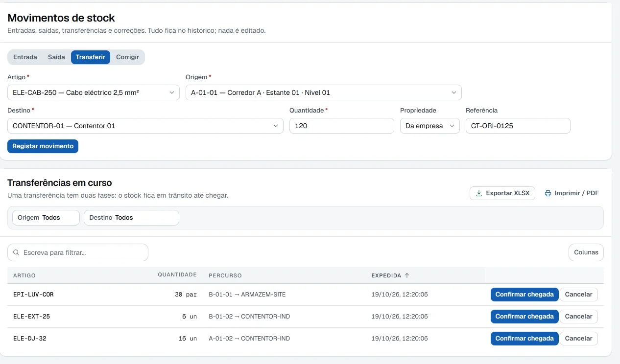Click the Artigo column header
Viewport: 620px width, 364px height.
click(24, 275)
